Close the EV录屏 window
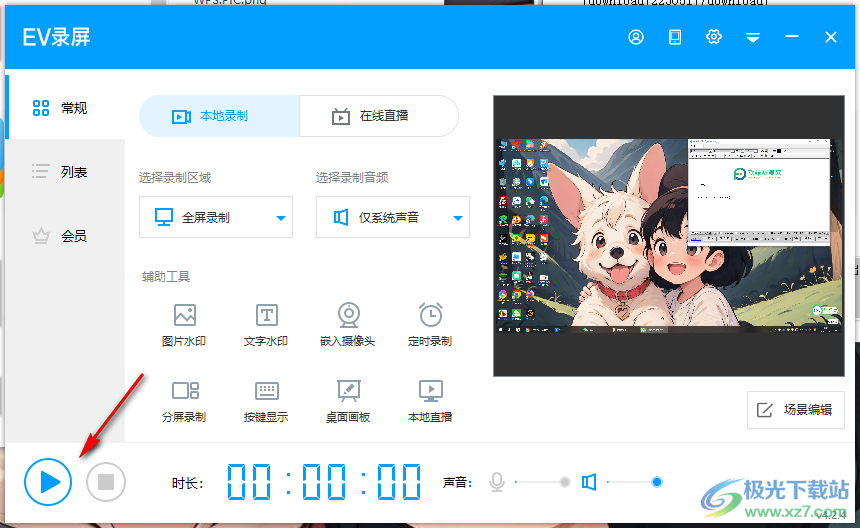 (830, 37)
